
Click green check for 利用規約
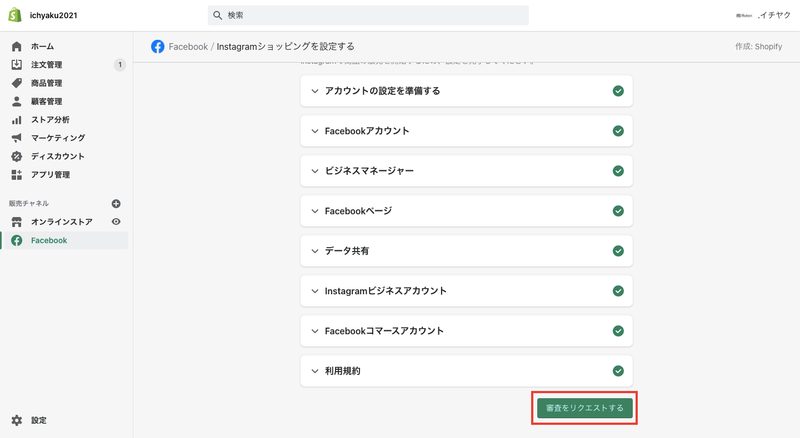click(x=618, y=371)
